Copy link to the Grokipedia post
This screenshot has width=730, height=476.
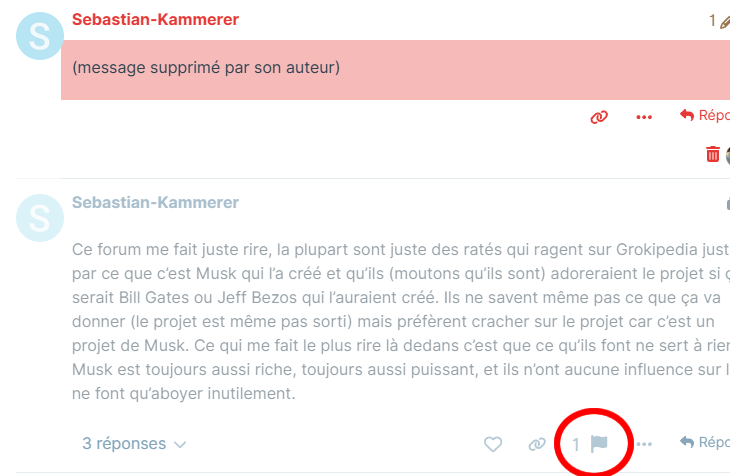pyautogui.click(x=537, y=443)
